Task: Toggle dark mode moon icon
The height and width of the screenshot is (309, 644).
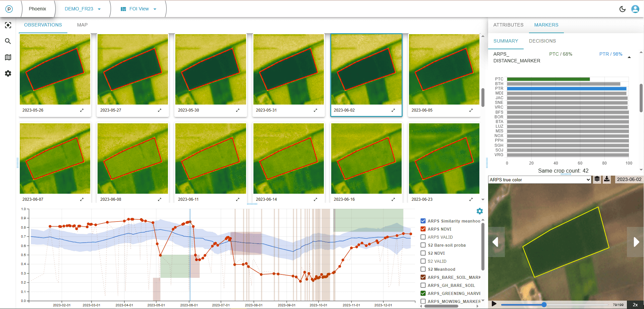Action: 623,9
